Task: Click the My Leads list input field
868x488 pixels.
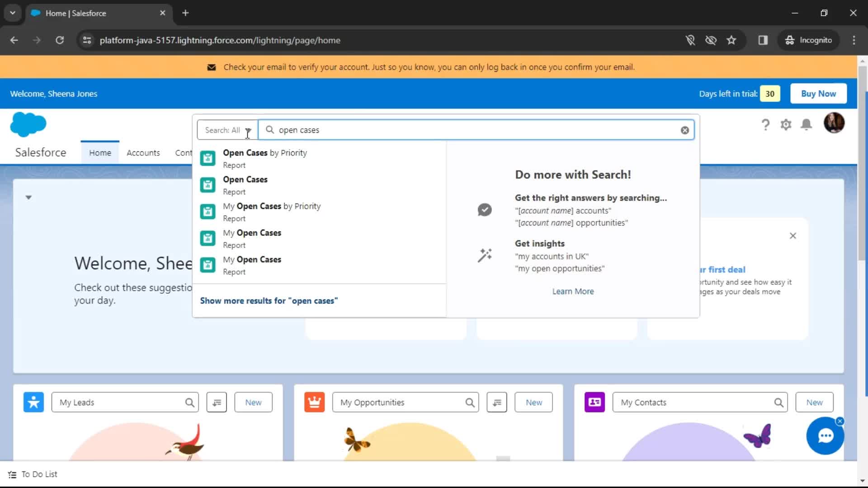Action: tap(125, 402)
